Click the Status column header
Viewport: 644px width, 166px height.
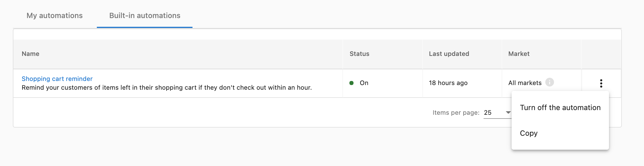click(x=359, y=54)
